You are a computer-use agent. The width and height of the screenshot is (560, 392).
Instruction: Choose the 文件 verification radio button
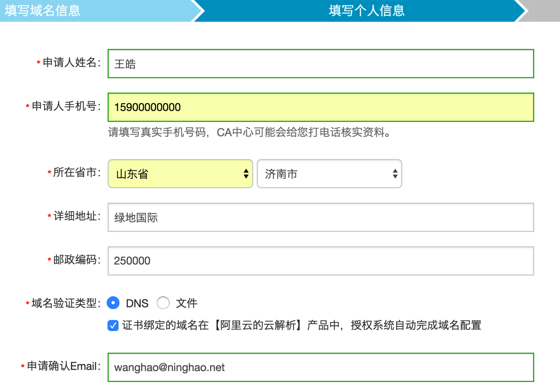point(163,303)
